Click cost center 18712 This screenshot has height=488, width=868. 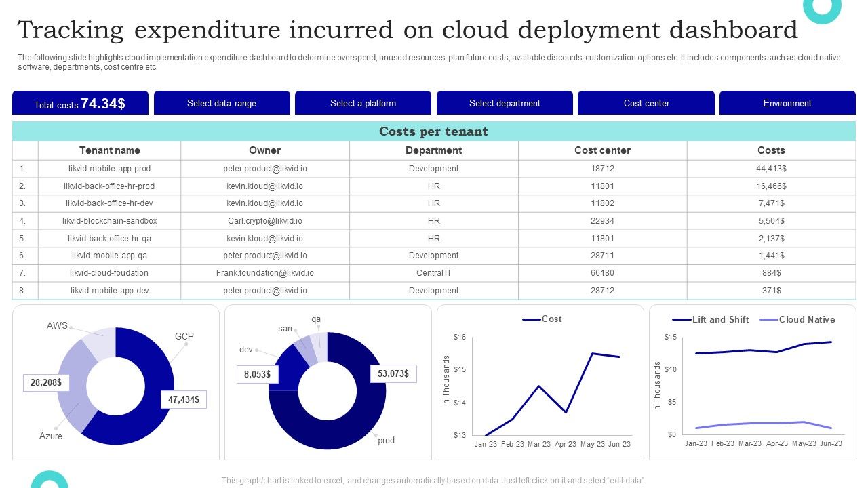click(602, 169)
